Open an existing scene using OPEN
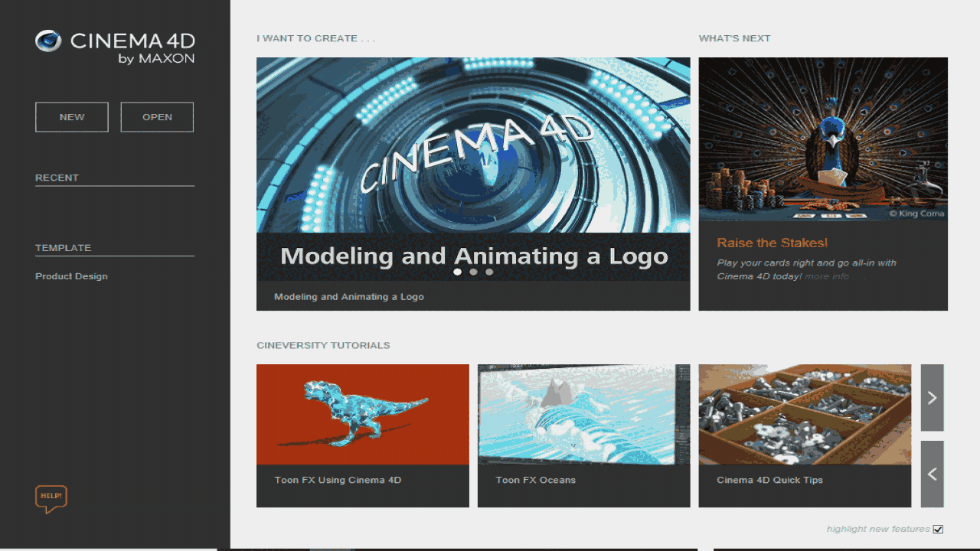Viewport: 980px width, 551px height. 157,116
